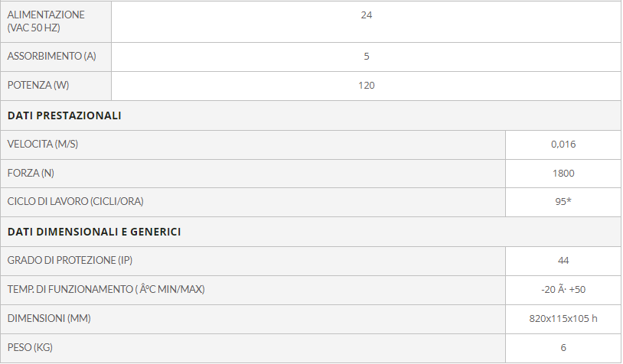Select the TEMP. DI FUNZIONAMENTO row label
The image size is (623, 364).
pyautogui.click(x=106, y=289)
